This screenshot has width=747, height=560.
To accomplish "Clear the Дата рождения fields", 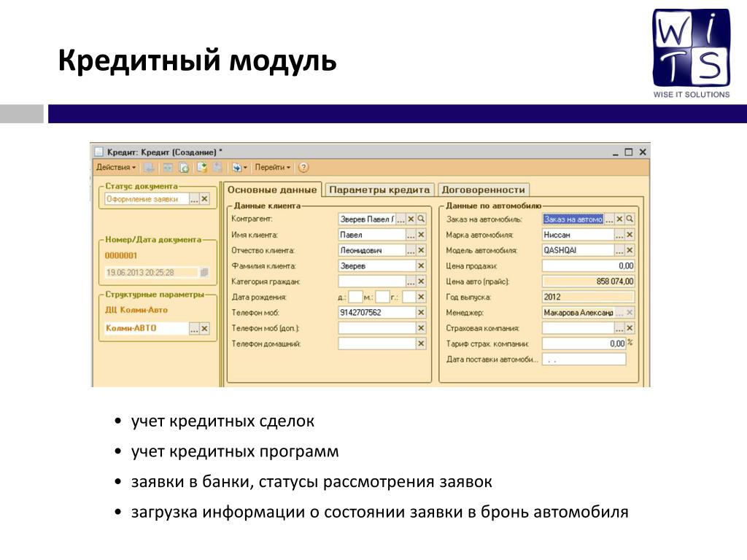I will point(421,297).
